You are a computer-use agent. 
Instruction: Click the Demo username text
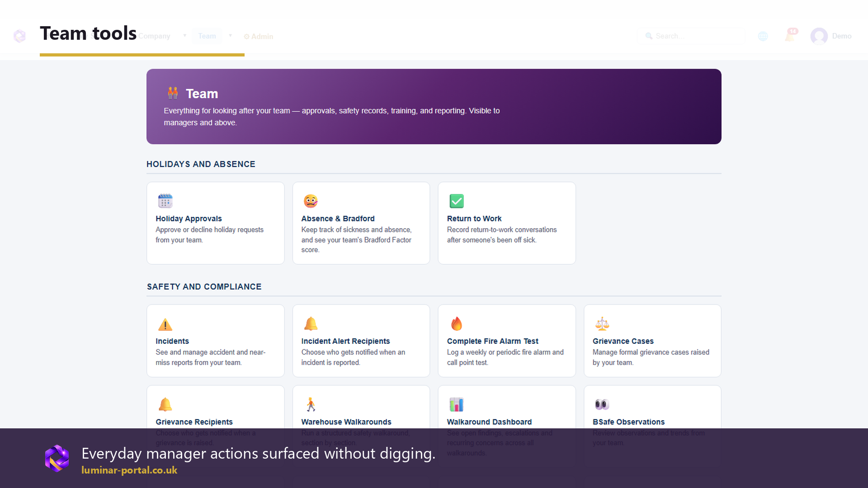click(x=842, y=36)
